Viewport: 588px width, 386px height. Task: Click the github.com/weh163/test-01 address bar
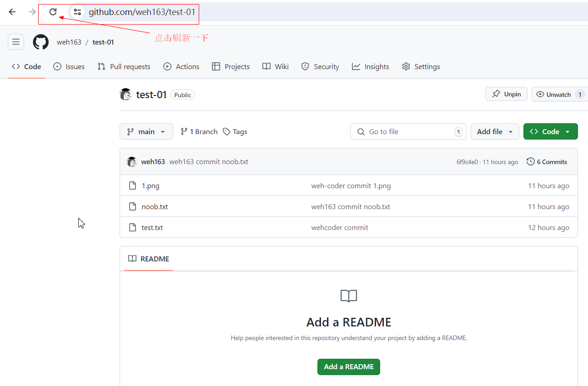point(142,12)
